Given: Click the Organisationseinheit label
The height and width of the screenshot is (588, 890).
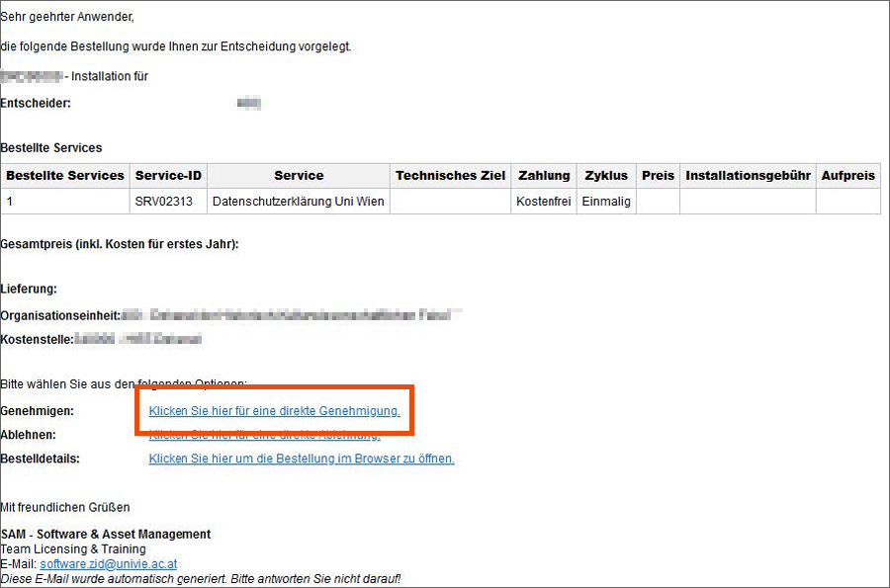Looking at the screenshot, I should [59, 315].
